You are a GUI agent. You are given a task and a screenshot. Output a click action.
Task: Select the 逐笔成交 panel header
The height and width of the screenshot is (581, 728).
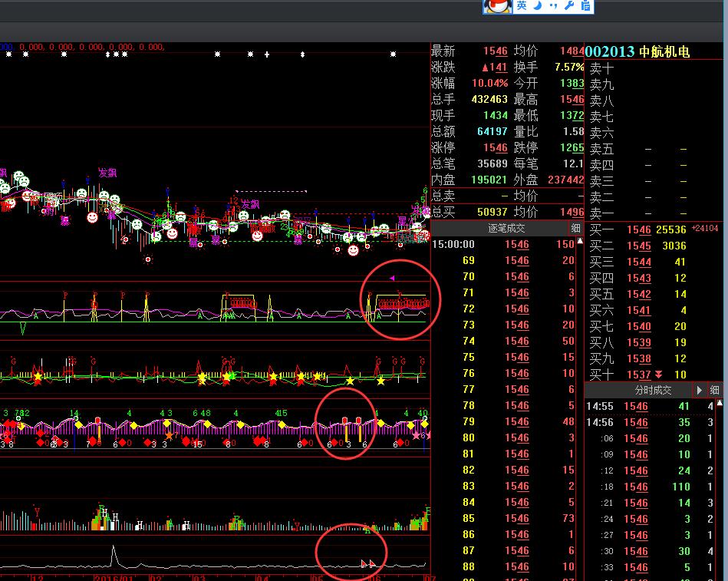point(506,228)
